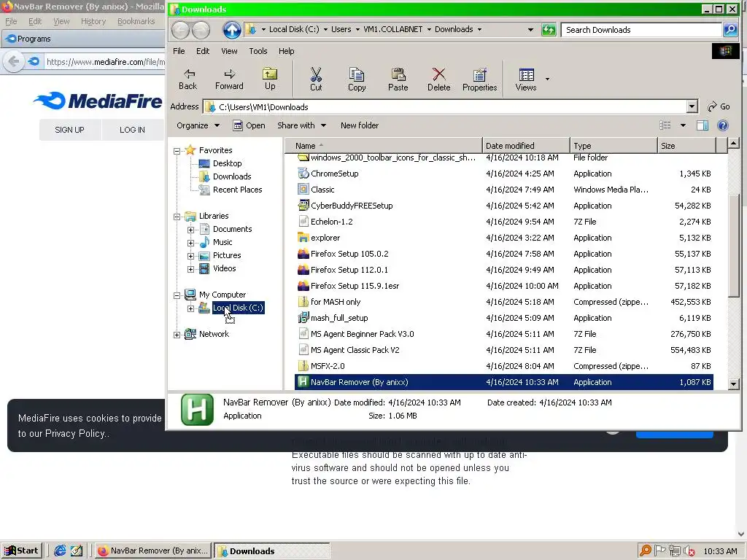Click the green refresh icon
The image size is (747, 560).
coord(549,29)
